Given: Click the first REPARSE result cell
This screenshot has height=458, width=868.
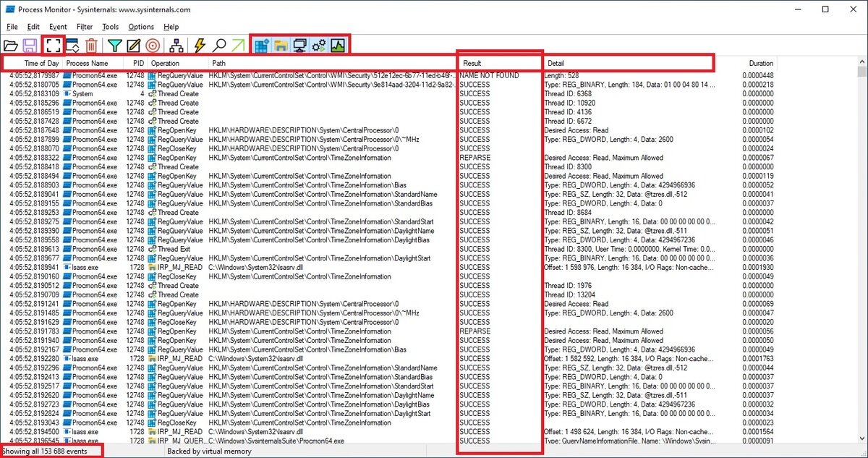Looking at the screenshot, I should pyautogui.click(x=475, y=157).
